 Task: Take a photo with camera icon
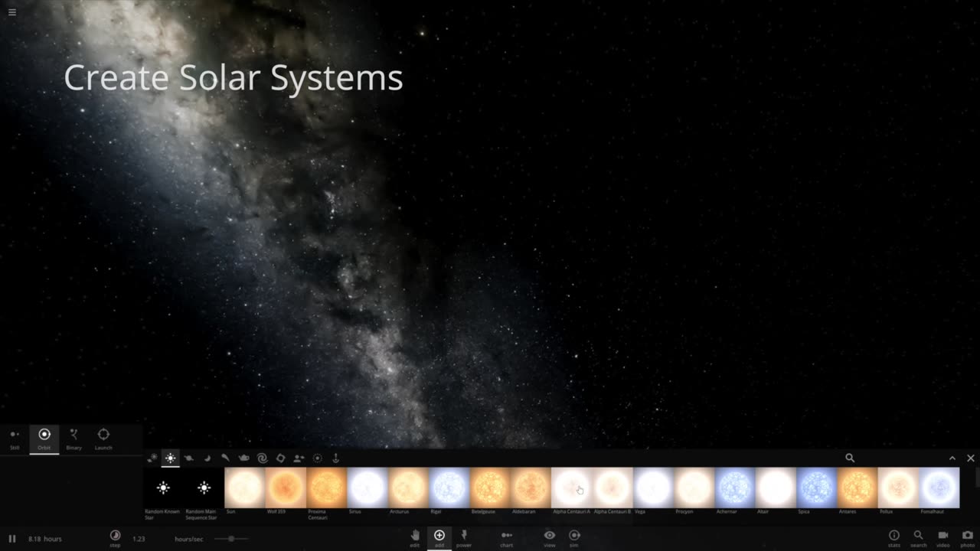968,537
